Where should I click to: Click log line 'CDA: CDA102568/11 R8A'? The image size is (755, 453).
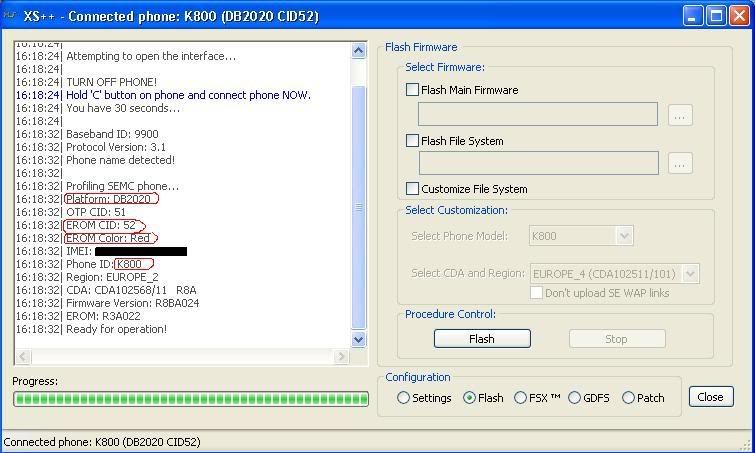131,290
